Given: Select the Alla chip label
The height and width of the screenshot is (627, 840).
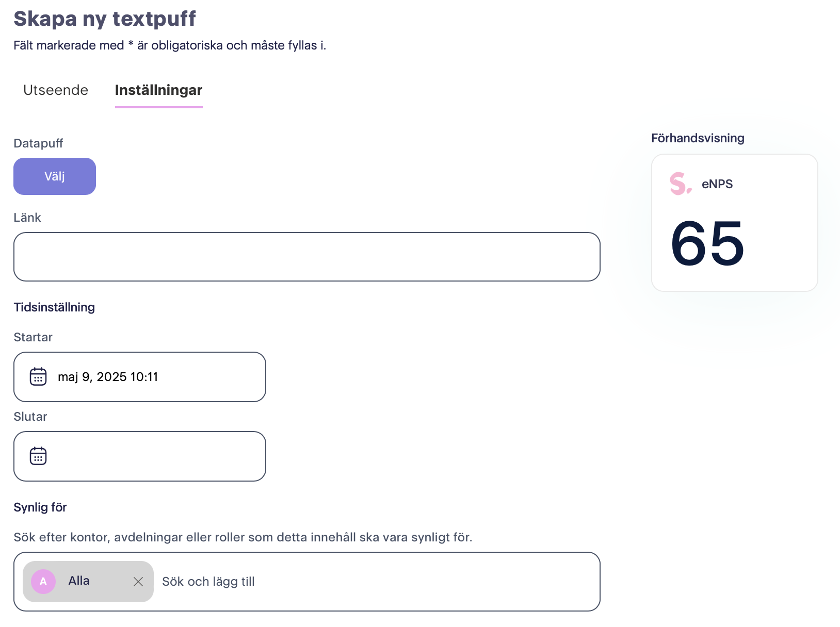Looking at the screenshot, I should 79,581.
